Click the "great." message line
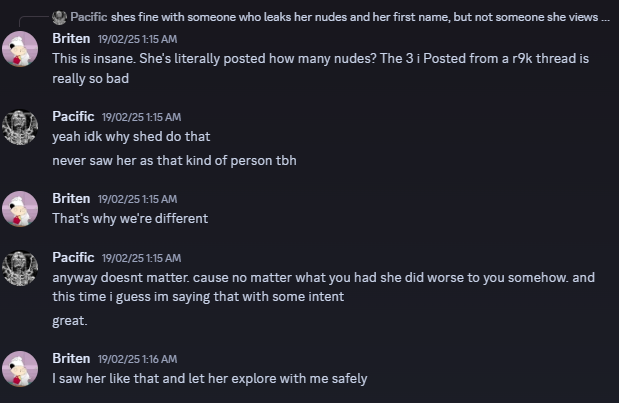Viewport: 619px width, 403px height. point(70,321)
